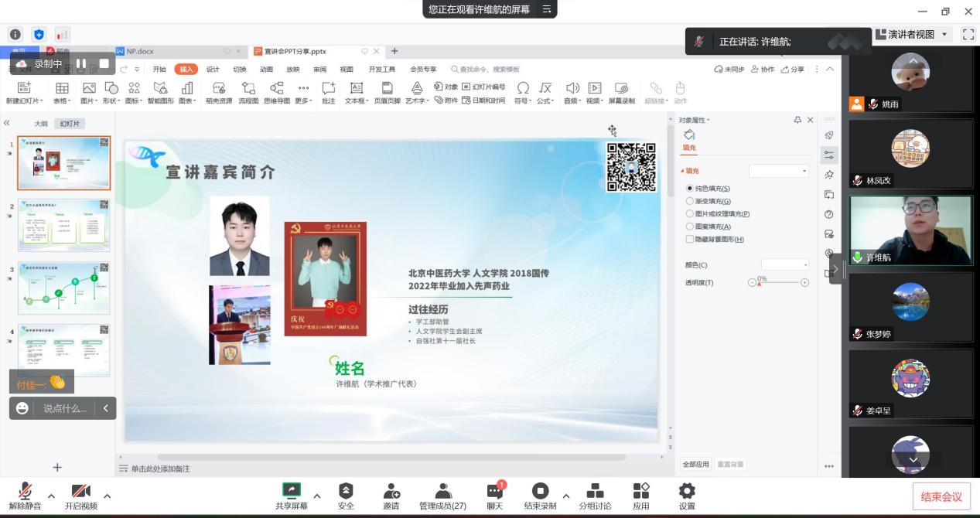Open the 大纲 outline tab
The width and height of the screenshot is (980, 518).
pos(41,124)
